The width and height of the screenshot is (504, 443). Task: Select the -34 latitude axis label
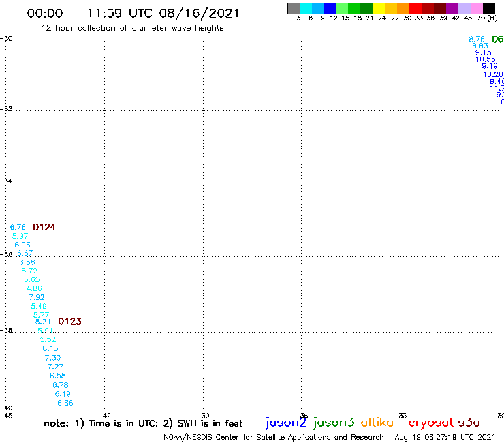tap(6, 181)
